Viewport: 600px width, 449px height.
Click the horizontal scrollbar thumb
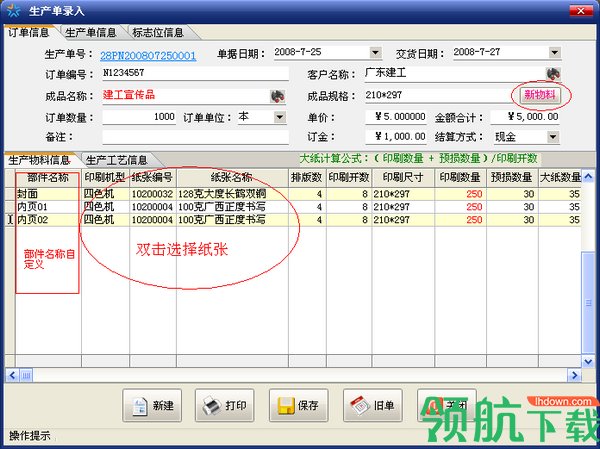(26, 375)
